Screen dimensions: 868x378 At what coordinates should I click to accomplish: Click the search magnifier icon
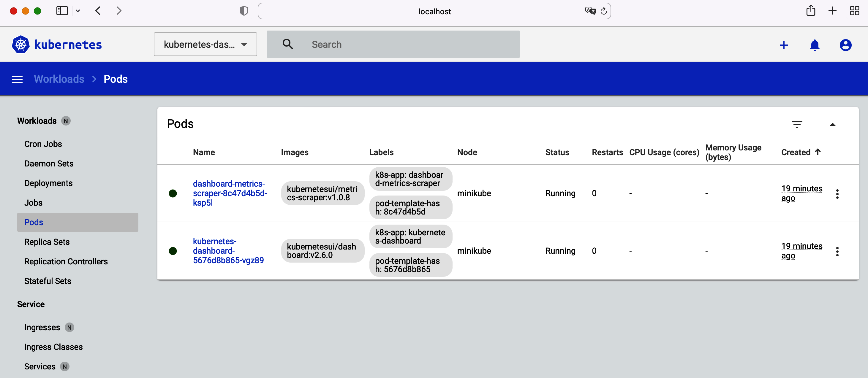pos(287,45)
